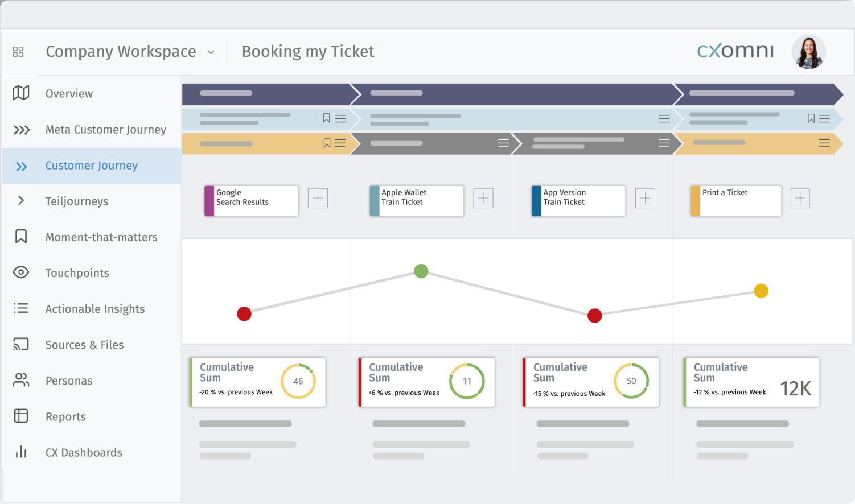Click the Booking my Ticket title

[308, 52]
